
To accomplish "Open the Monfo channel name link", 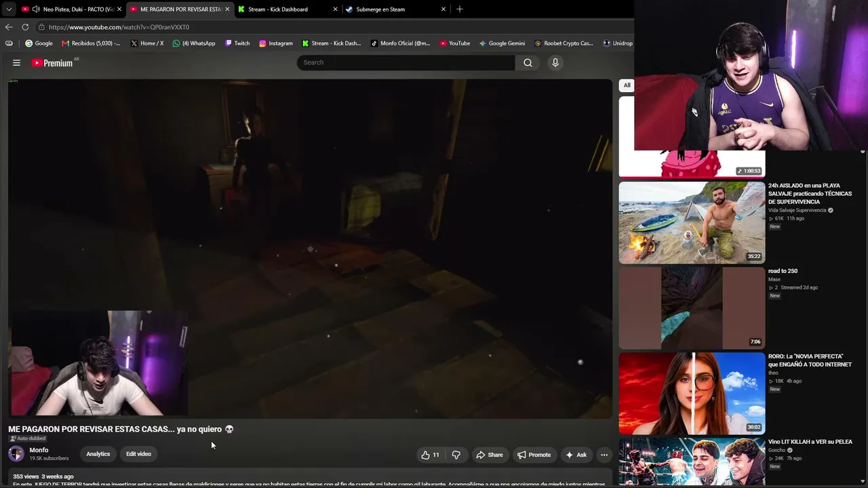I will click(39, 450).
